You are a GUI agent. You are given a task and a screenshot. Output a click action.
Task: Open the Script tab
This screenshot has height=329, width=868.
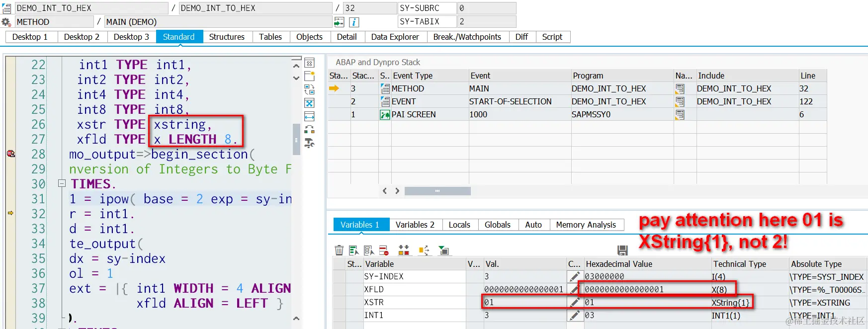(552, 37)
